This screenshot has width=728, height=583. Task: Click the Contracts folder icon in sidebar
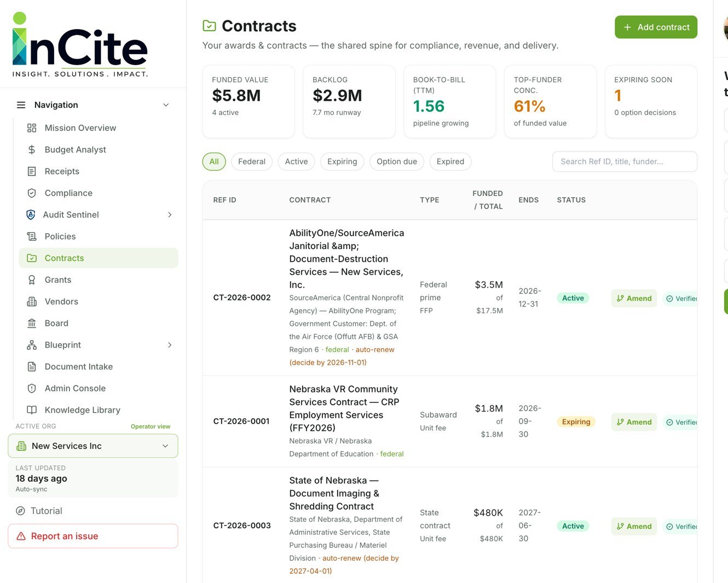[x=32, y=258]
